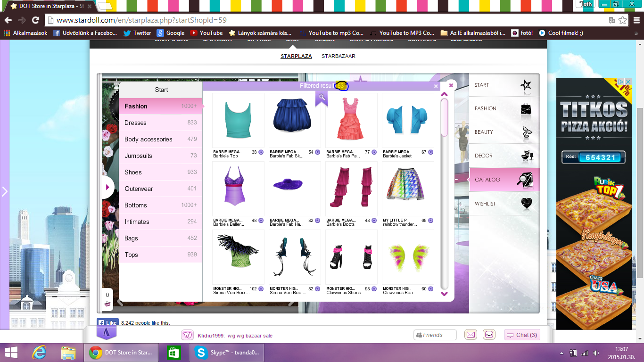The image size is (644, 362).
Task: Open Clawvenus Shoes thumbnail
Action: tap(351, 257)
